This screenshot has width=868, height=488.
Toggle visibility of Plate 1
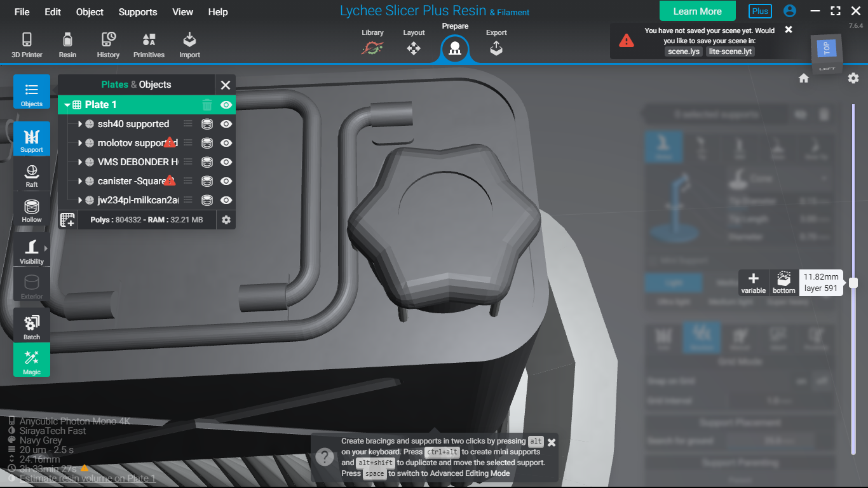(226, 105)
